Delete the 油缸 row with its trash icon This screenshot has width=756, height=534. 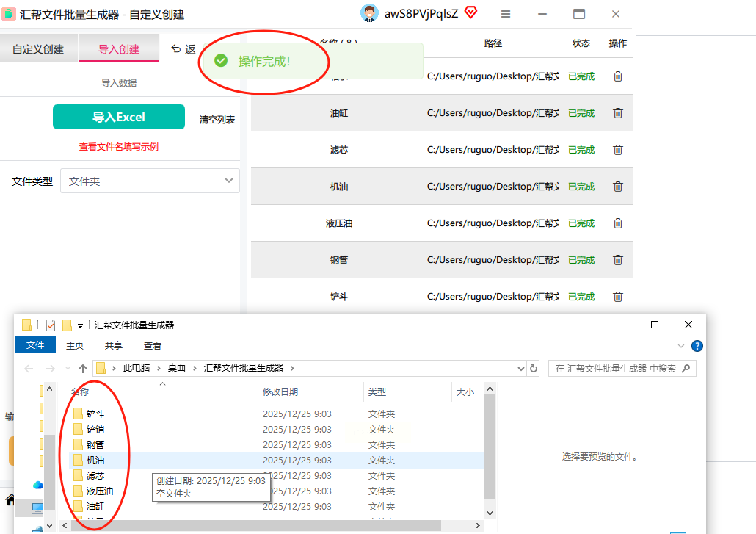[617, 113]
